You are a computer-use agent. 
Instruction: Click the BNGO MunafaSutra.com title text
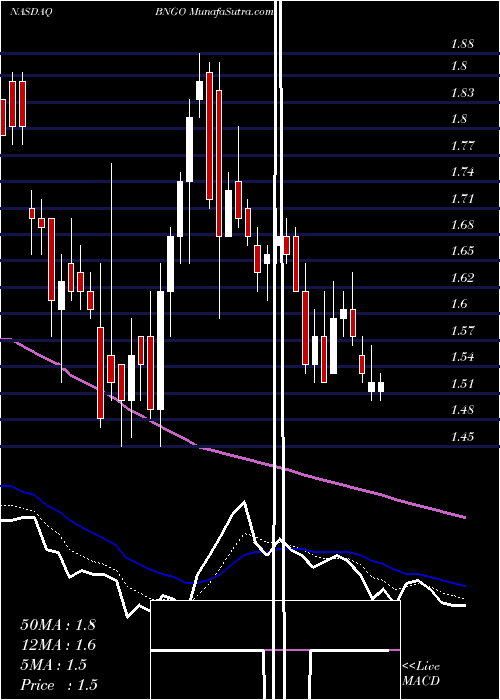click(212, 12)
